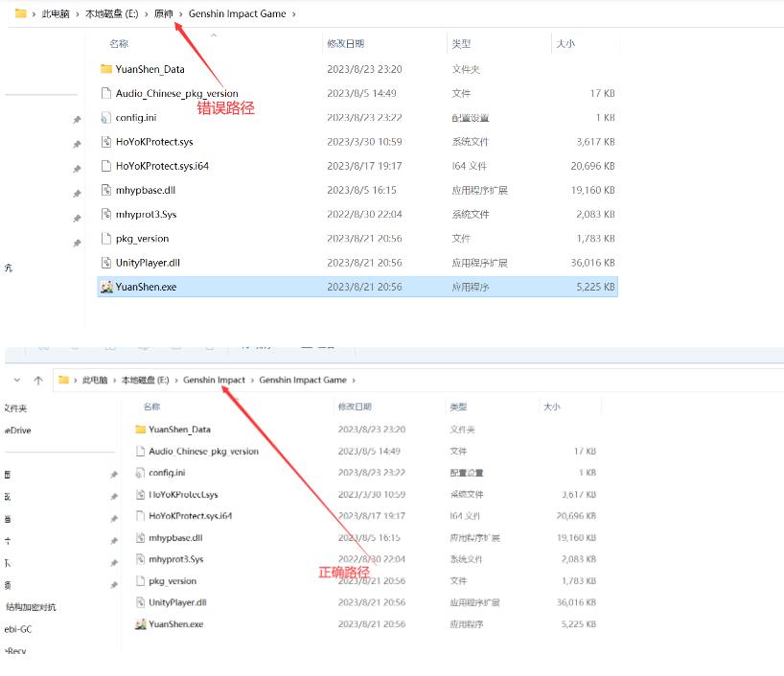Sort by 大小 column in bottom window
The width and height of the screenshot is (784, 676).
(552, 407)
